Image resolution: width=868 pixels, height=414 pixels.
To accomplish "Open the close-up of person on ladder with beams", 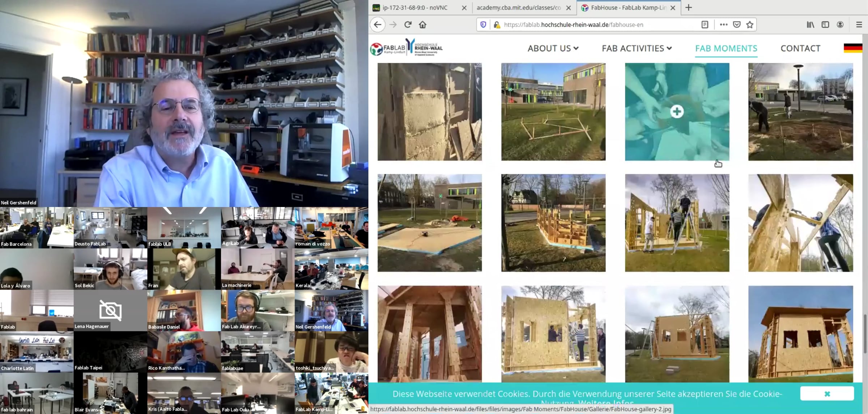I will (801, 223).
